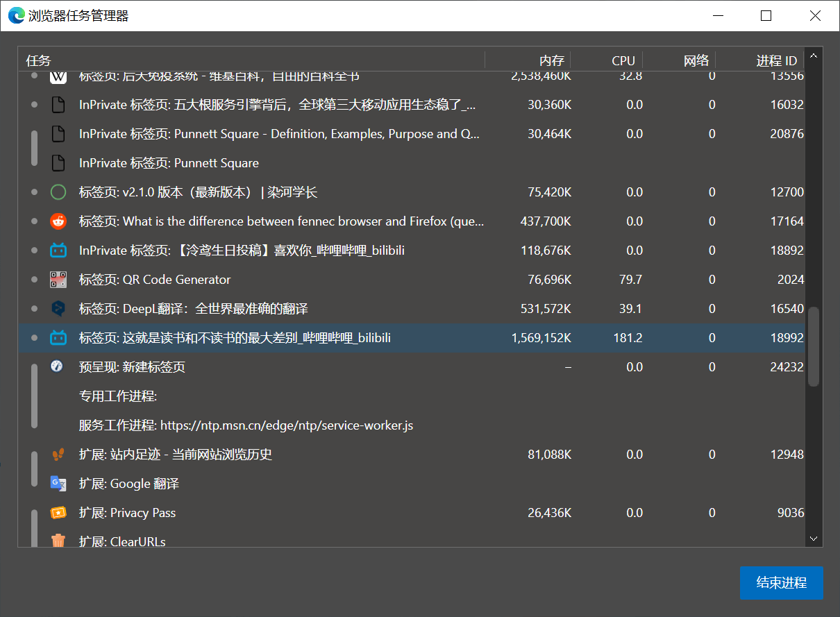The image size is (840, 617).
Task: Click process ID 18992
Action: point(787,338)
